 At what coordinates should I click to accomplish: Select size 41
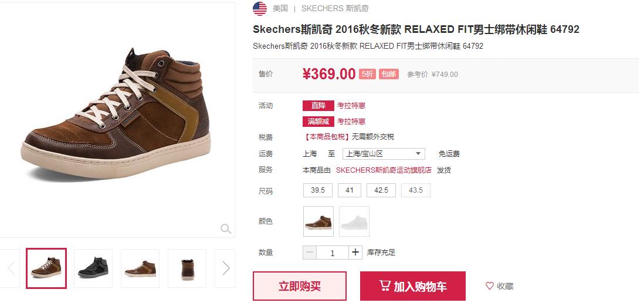350,190
